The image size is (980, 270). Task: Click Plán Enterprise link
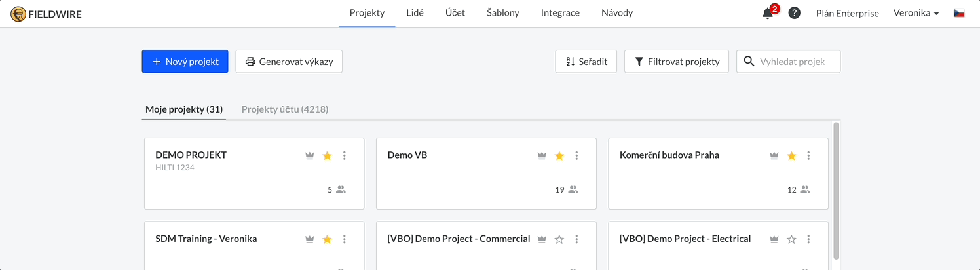pos(847,13)
